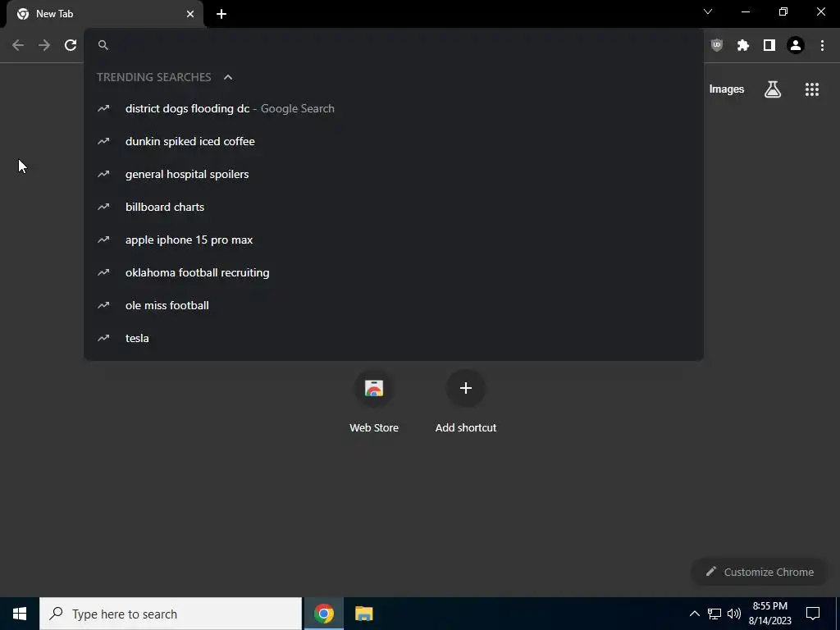
Task: Open a new tab with plus button
Action: [x=221, y=14]
